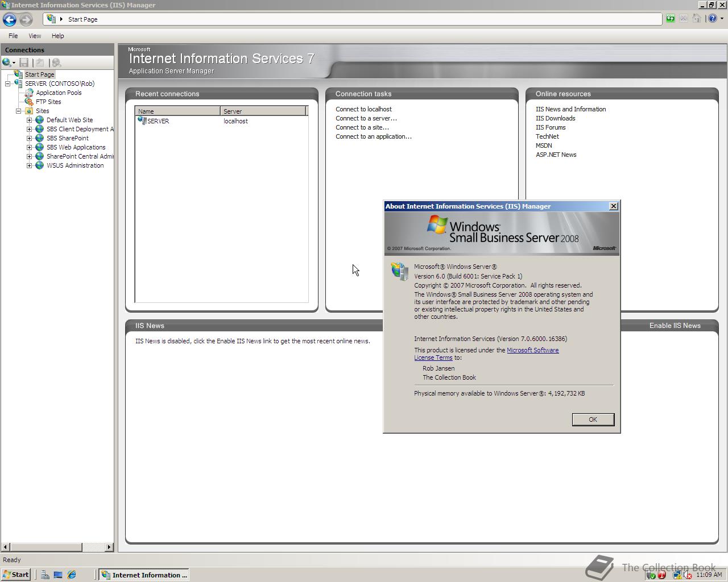Open the Help menu
Viewport: 728px width, 582px height.
coord(57,36)
